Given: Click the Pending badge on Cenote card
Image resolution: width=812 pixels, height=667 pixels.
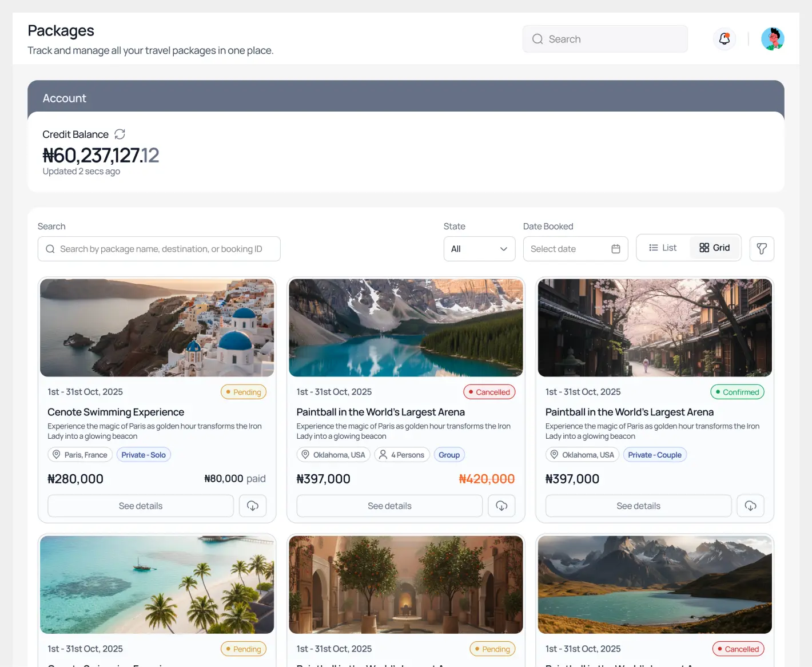Looking at the screenshot, I should pos(244,392).
